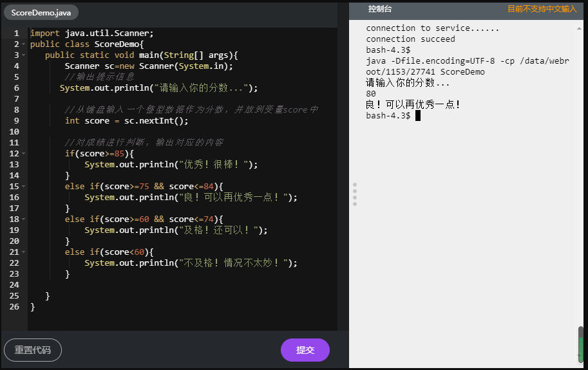This screenshot has width=588, height=370.
Task: Click the 控制台 console header title
Action: pos(380,9)
